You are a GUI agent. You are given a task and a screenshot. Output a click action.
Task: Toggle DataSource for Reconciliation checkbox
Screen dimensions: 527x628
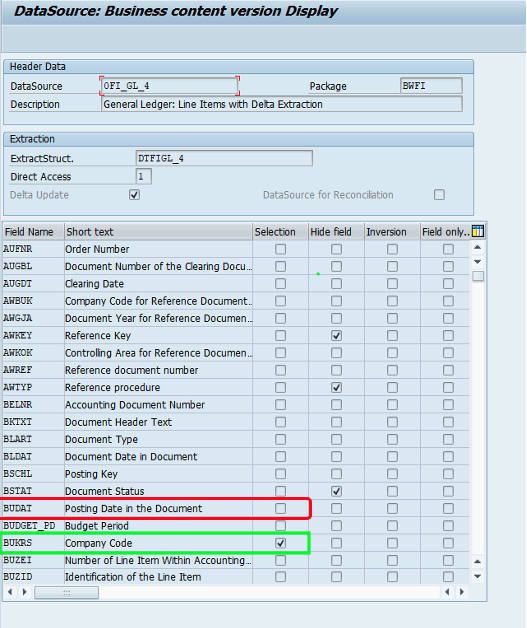pos(439,195)
